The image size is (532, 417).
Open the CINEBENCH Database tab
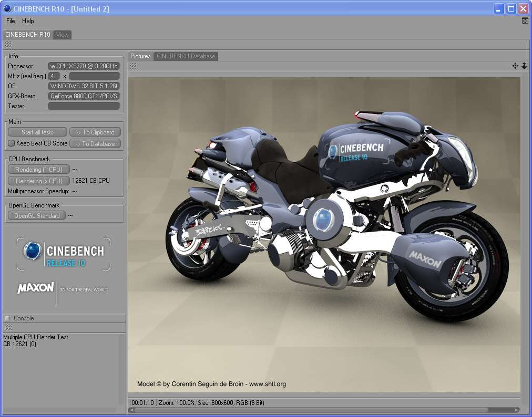(186, 56)
